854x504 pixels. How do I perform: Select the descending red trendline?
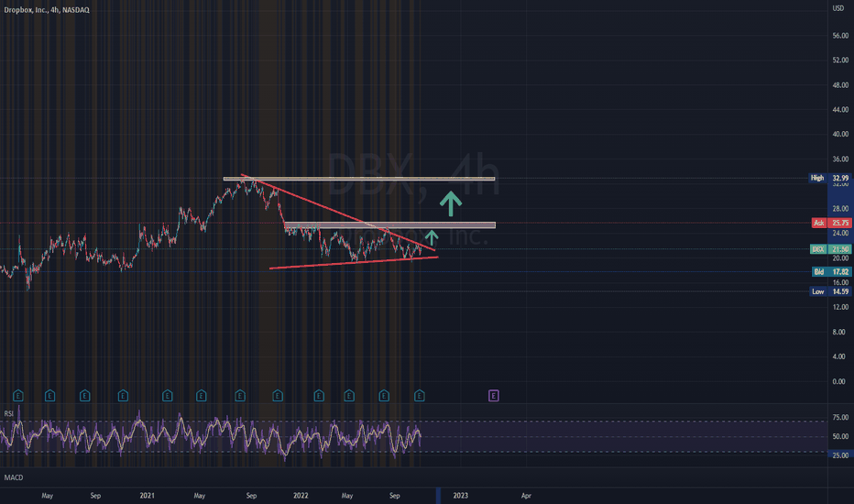point(338,212)
